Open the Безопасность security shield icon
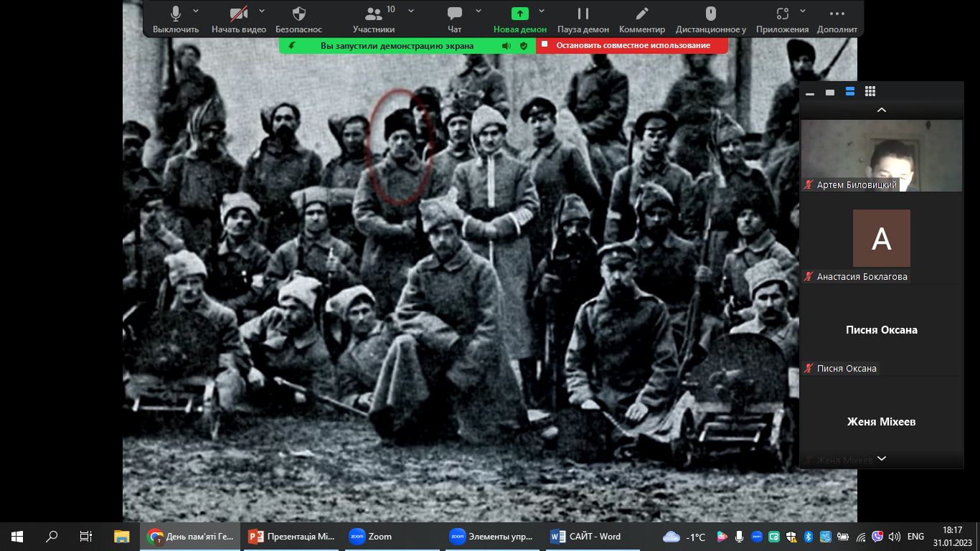The width and height of the screenshot is (980, 551). pos(299,14)
